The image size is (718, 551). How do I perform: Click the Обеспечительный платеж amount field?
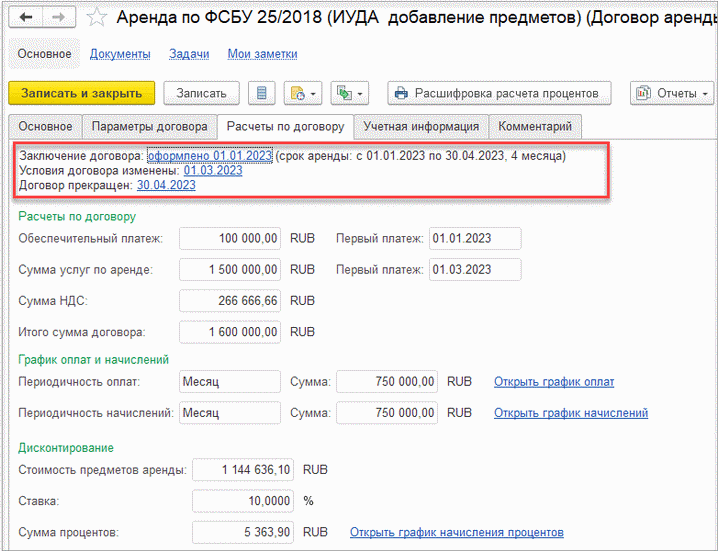(x=230, y=238)
